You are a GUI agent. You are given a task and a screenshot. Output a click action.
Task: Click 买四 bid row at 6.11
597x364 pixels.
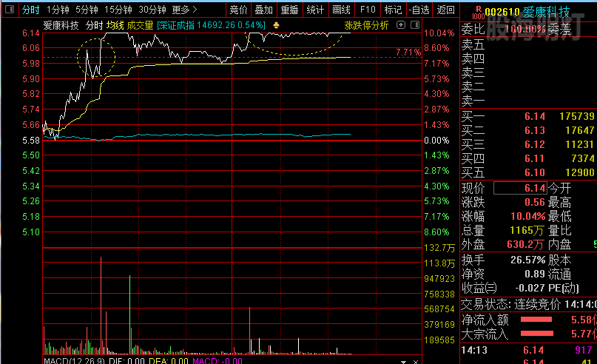[x=527, y=158]
